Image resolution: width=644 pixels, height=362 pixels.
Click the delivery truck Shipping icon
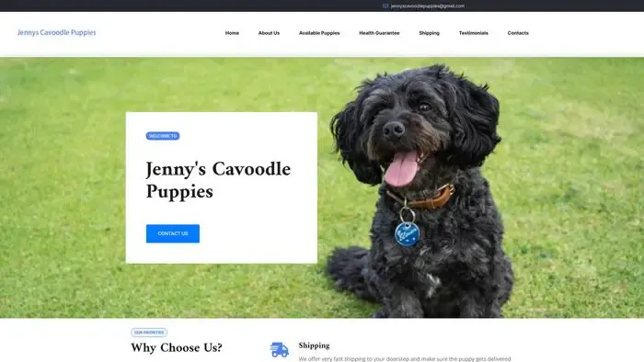pyautogui.click(x=280, y=350)
